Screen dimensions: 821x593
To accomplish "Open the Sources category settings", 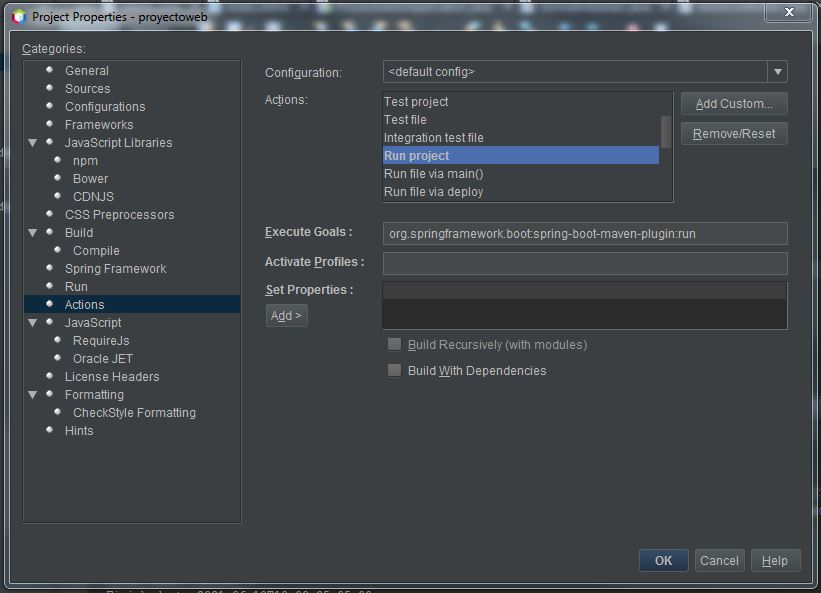I will click(x=88, y=88).
